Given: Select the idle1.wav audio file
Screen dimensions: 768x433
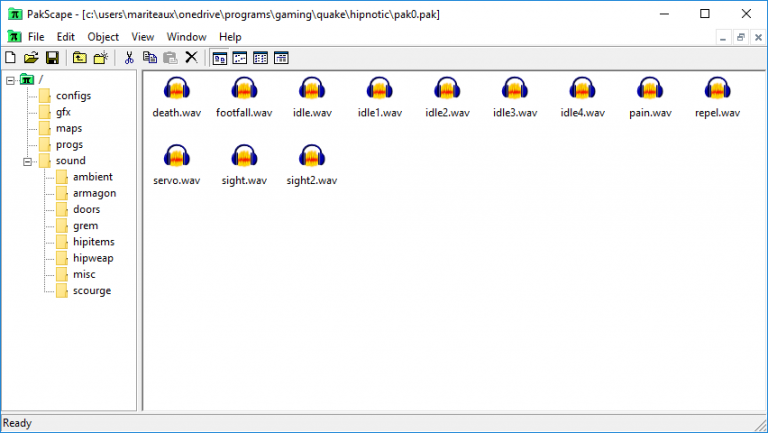Looking at the screenshot, I should (380, 97).
